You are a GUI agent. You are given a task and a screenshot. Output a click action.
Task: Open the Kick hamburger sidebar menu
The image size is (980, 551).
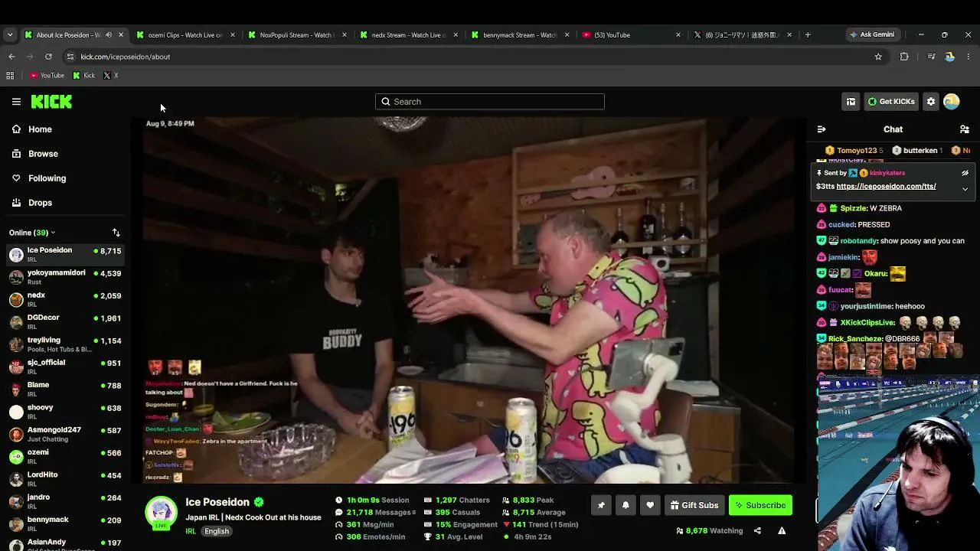pos(16,101)
